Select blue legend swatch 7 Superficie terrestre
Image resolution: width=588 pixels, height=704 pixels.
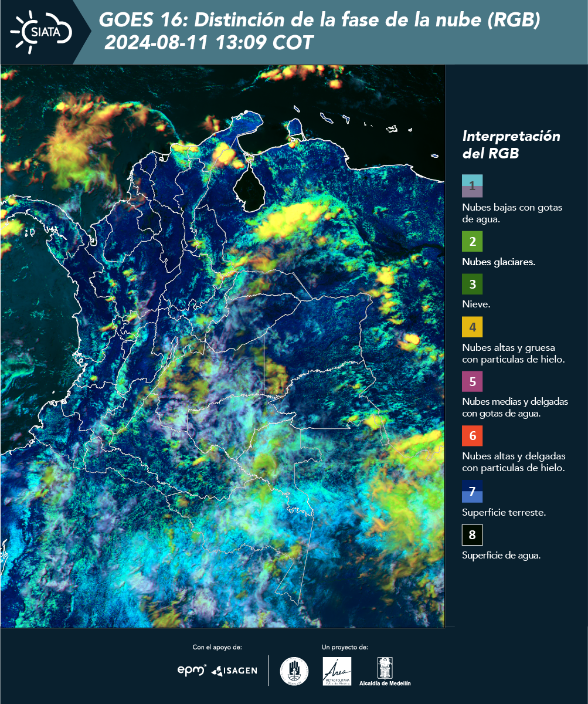coord(472,492)
